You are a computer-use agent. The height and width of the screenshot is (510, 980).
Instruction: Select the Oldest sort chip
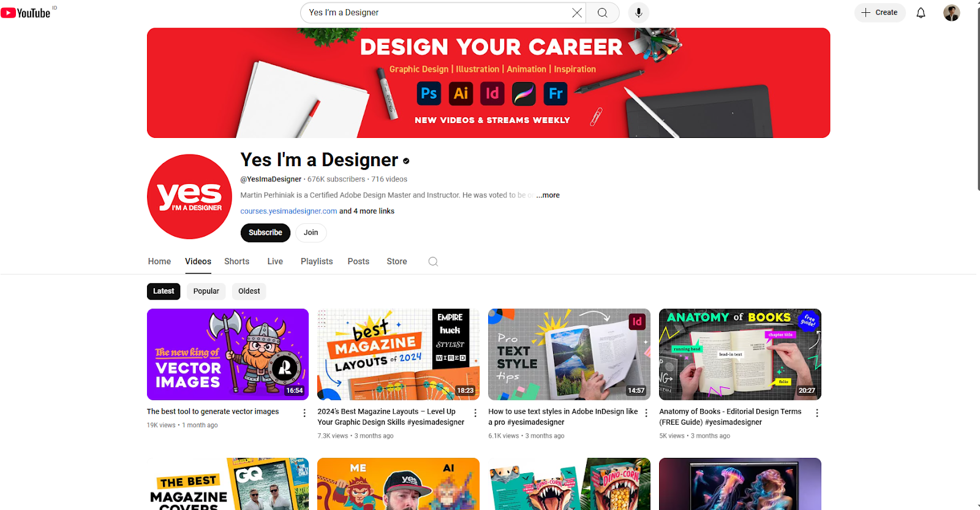(x=249, y=291)
